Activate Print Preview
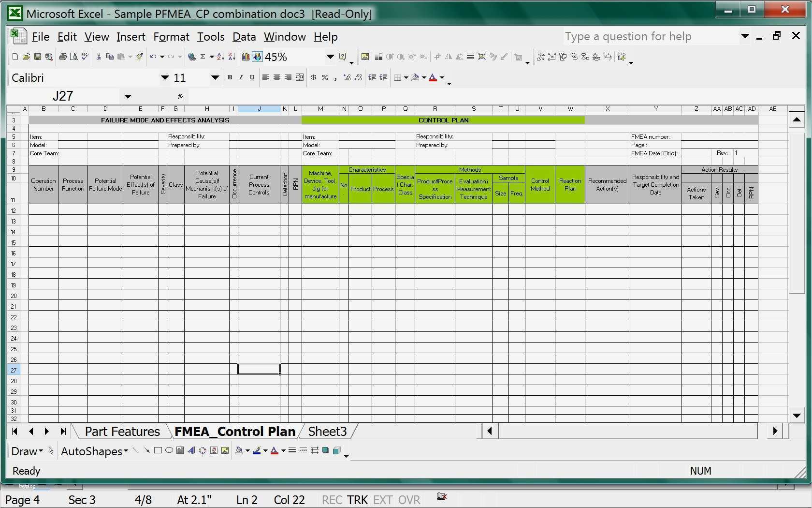 74,57
